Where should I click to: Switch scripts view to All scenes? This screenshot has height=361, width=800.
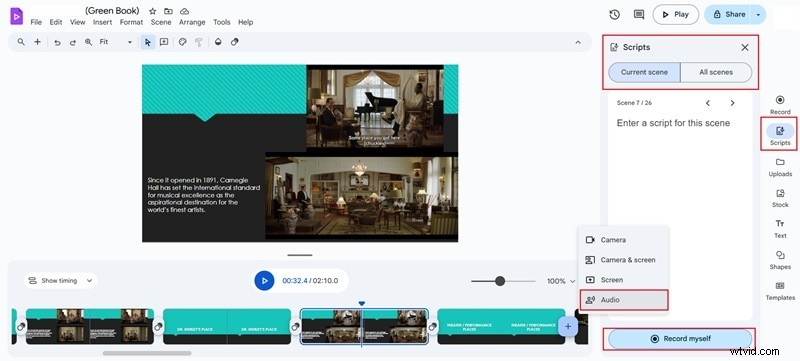[x=716, y=72]
